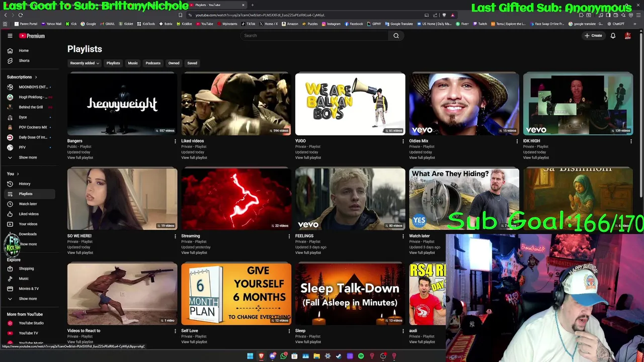Select the Owned filter chip
Screen dimensions: 644x362
pos(174,63)
